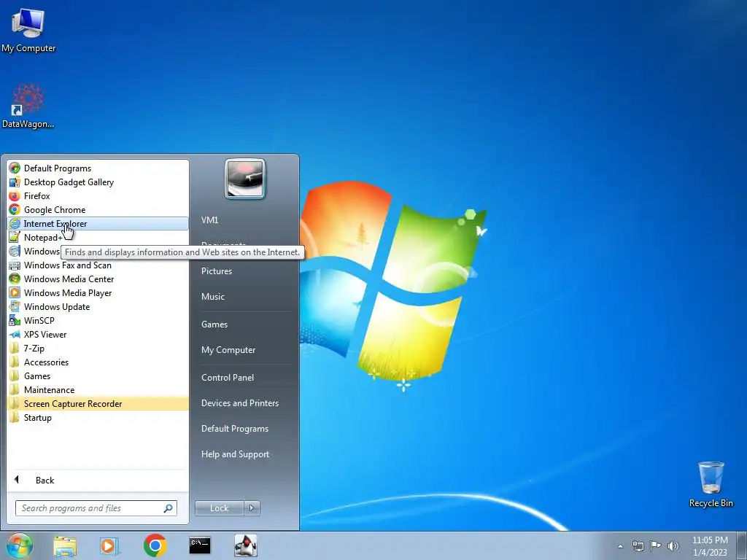Image resolution: width=747 pixels, height=560 pixels.
Task: Open Music from Start menu
Action: [x=212, y=297]
